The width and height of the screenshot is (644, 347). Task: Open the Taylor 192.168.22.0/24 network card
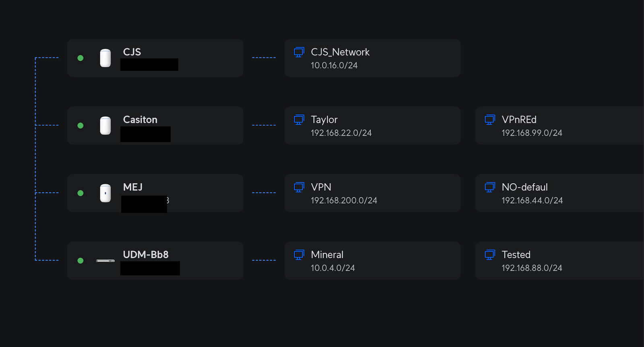(x=372, y=126)
